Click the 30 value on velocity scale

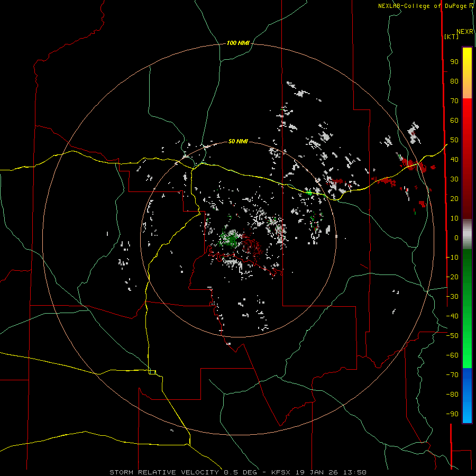coord(454,179)
